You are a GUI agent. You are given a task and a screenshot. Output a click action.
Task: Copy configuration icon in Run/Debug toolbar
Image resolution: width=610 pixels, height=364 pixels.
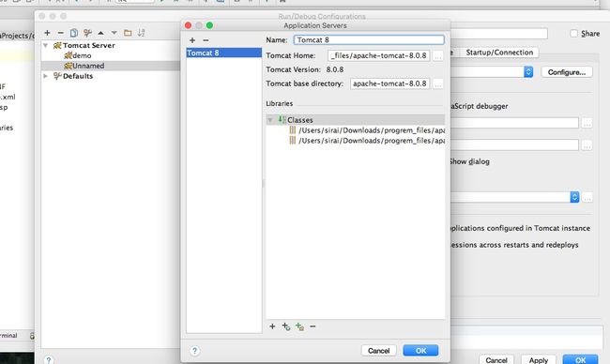click(74, 33)
